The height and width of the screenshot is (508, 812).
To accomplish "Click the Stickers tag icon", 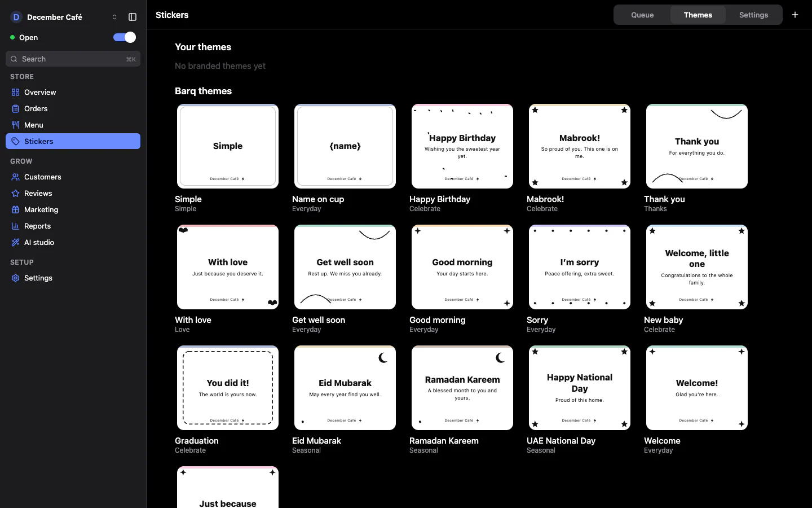I will pos(15,141).
